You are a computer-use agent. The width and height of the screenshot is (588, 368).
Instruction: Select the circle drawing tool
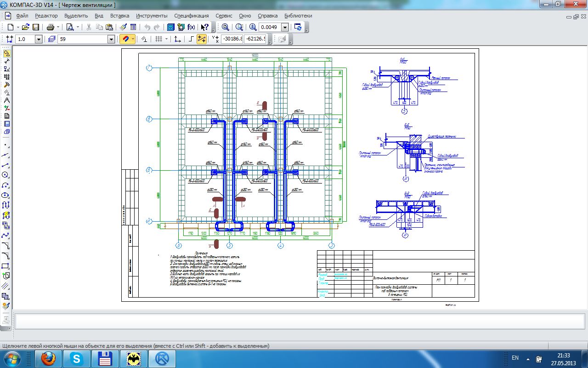(6, 175)
